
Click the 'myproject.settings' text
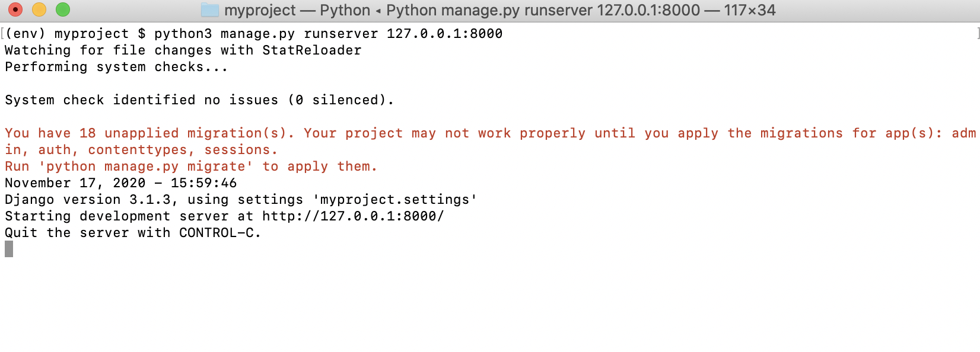click(395, 200)
